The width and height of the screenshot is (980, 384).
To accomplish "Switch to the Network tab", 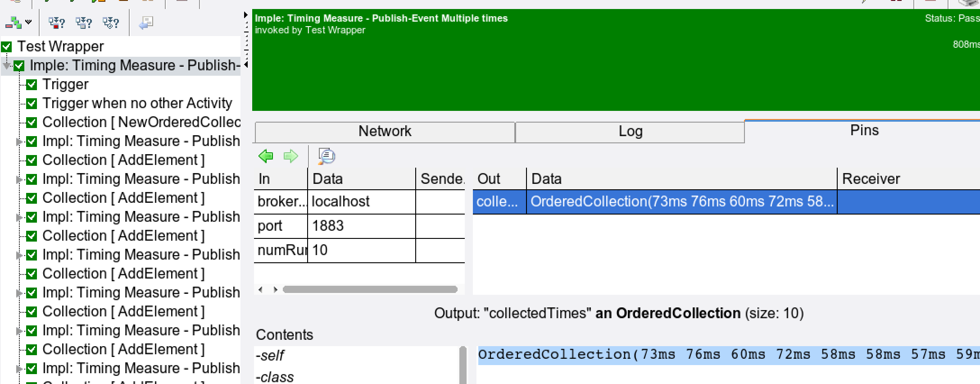I will pos(385,132).
